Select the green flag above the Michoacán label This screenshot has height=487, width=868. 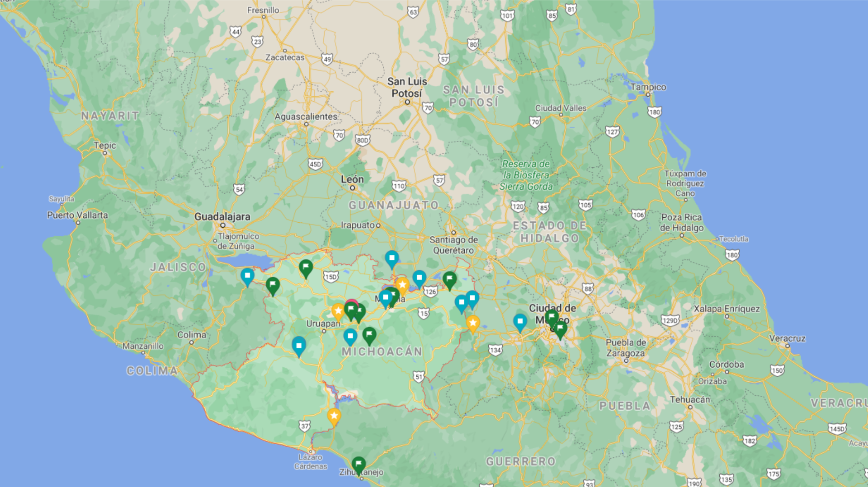[369, 335]
